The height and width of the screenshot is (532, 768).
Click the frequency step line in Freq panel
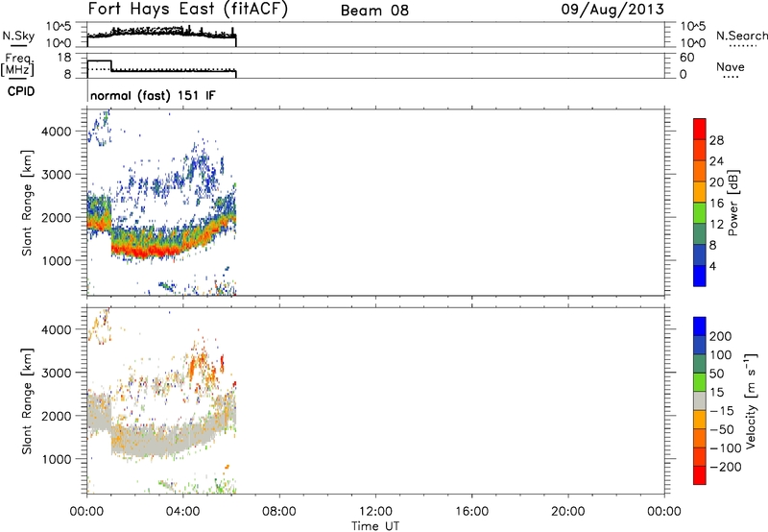pyautogui.click(x=161, y=71)
